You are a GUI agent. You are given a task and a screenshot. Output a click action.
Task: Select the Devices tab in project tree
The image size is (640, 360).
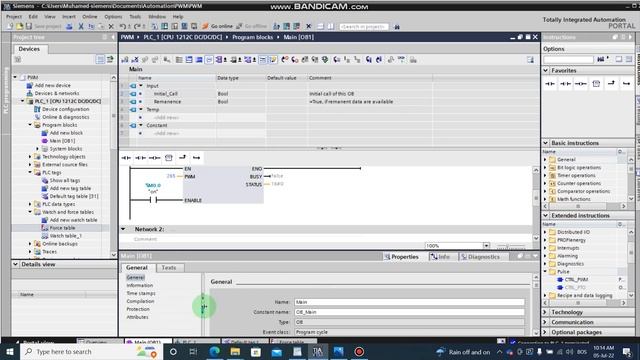click(x=29, y=49)
